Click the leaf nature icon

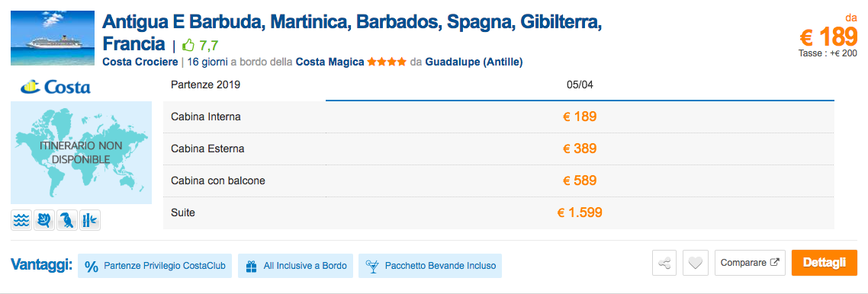point(43,220)
